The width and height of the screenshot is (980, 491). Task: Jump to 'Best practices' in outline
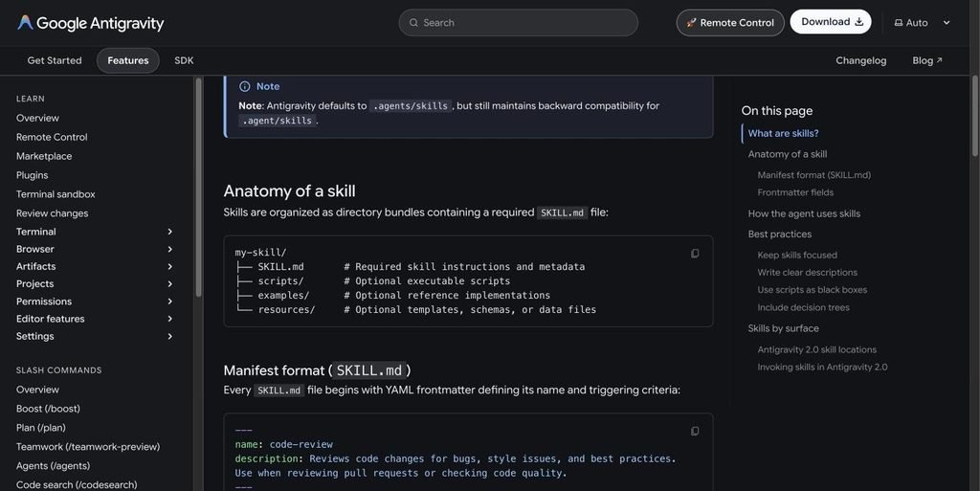[x=779, y=234]
